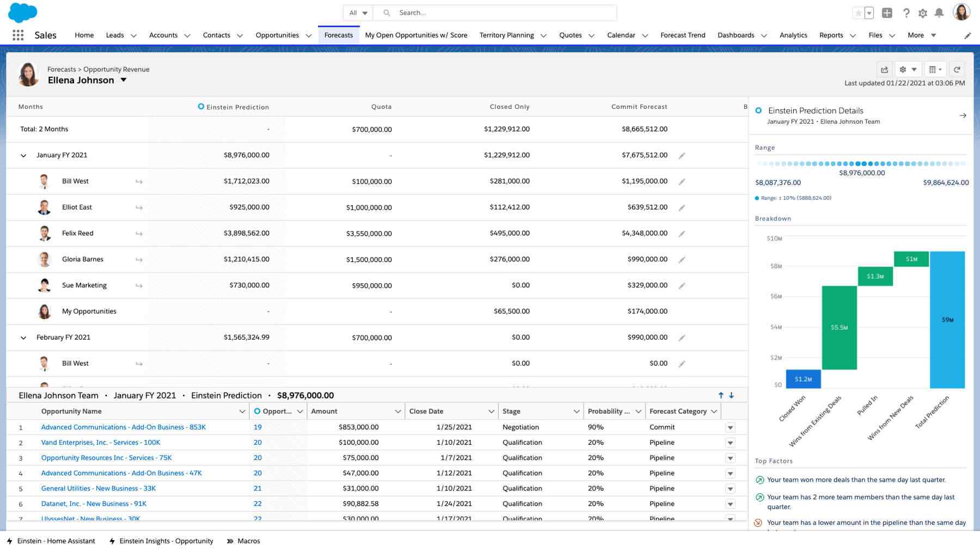The height and width of the screenshot is (551, 980).
Task: Click the Total: 2 Months row label
Action: [44, 129]
